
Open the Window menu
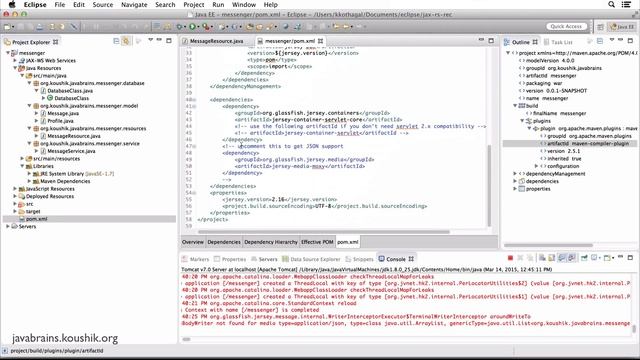pyautogui.click(x=244, y=4)
